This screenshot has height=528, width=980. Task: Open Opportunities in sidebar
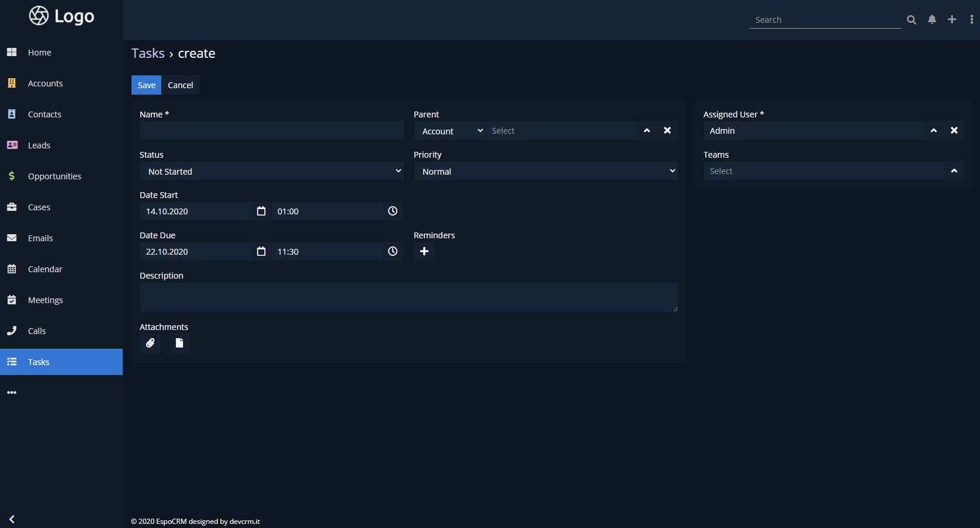(61, 176)
